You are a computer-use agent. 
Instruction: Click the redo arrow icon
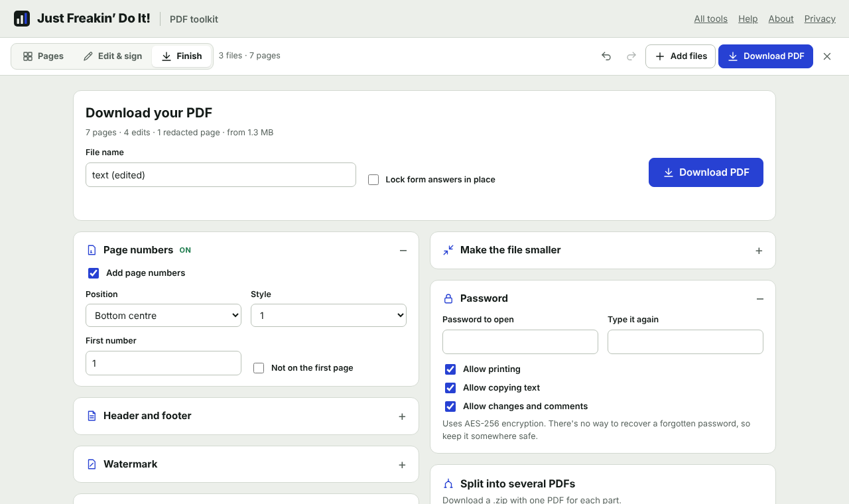(x=631, y=56)
